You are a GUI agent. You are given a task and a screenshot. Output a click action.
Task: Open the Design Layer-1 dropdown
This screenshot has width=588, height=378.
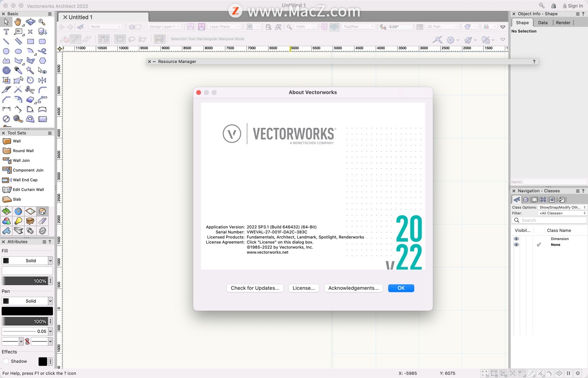(164, 27)
